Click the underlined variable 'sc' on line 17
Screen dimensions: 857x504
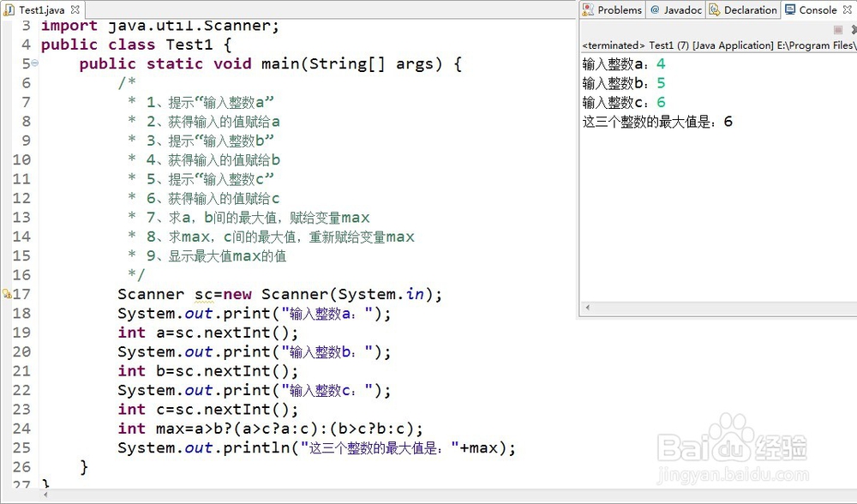click(x=204, y=295)
